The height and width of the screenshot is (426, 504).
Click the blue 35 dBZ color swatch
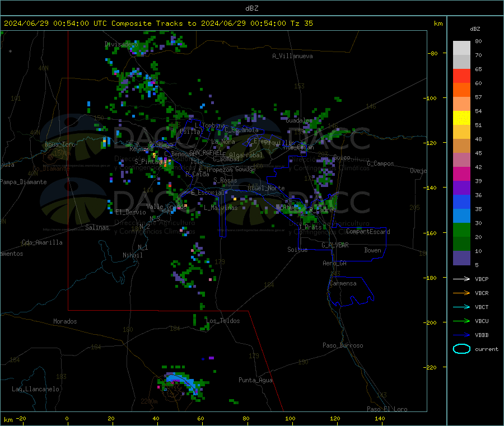tap(461, 202)
